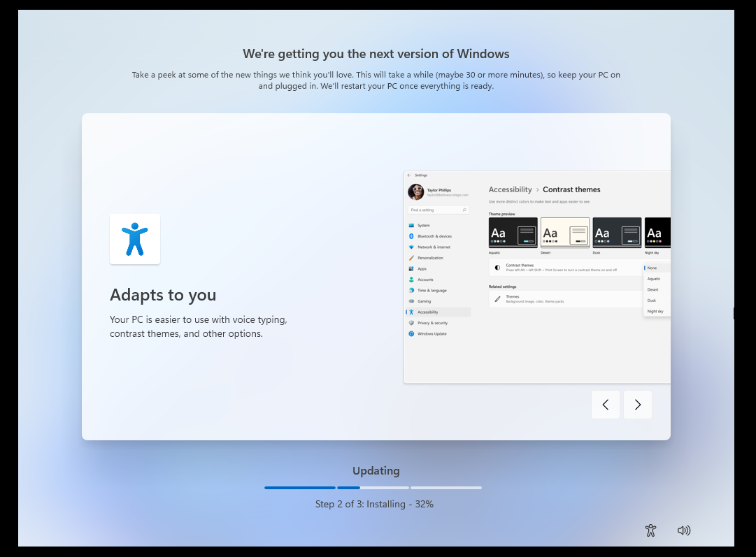Click the 'Adapts to you' heading
The width and height of the screenshot is (756, 557).
tap(163, 295)
